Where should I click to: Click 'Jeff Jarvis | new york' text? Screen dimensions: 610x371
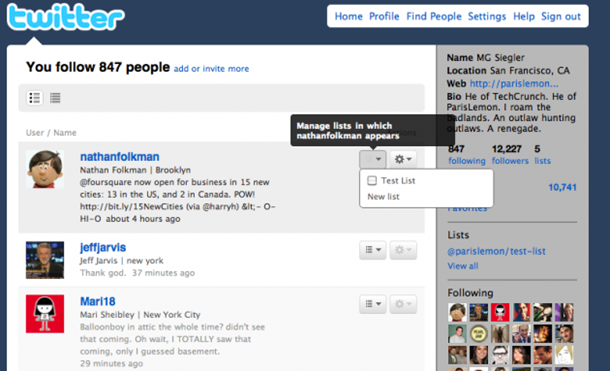(x=121, y=261)
